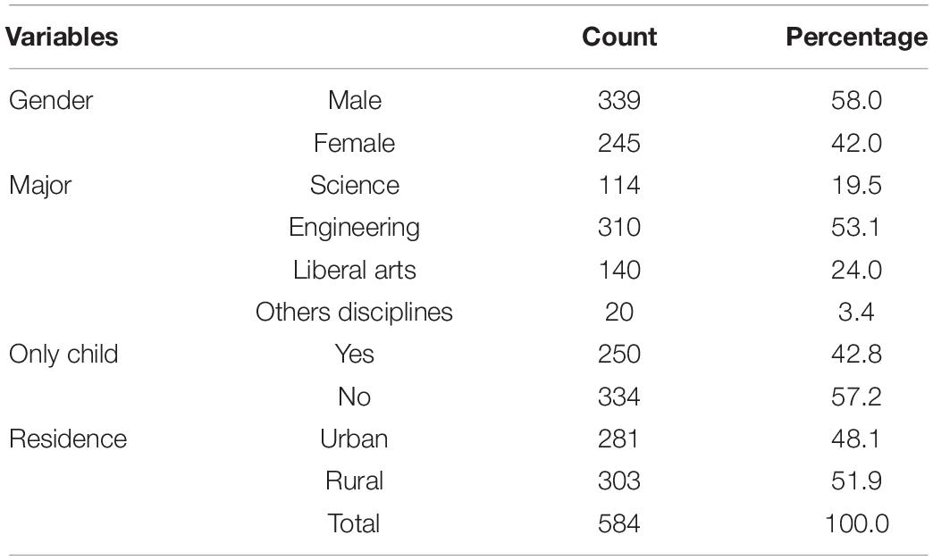The height and width of the screenshot is (560, 933).
Task: Select the Residence row label
Action: 68,439
